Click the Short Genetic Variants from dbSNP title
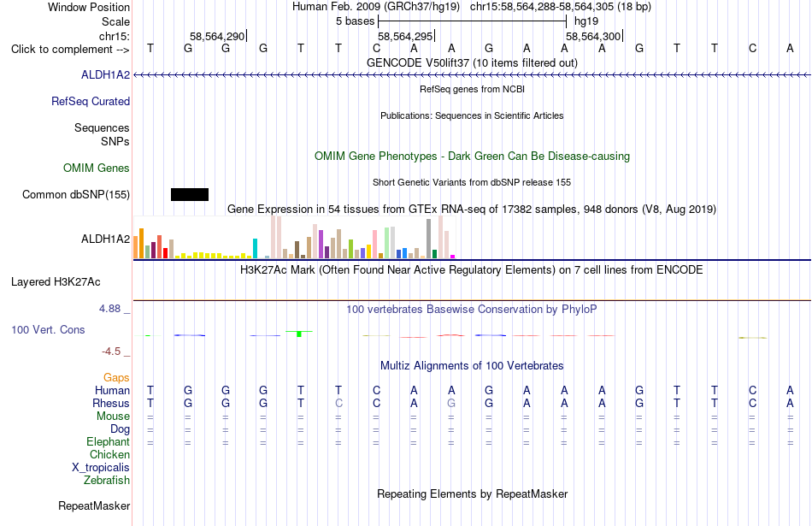Image resolution: width=812 pixels, height=526 pixels. (472, 182)
